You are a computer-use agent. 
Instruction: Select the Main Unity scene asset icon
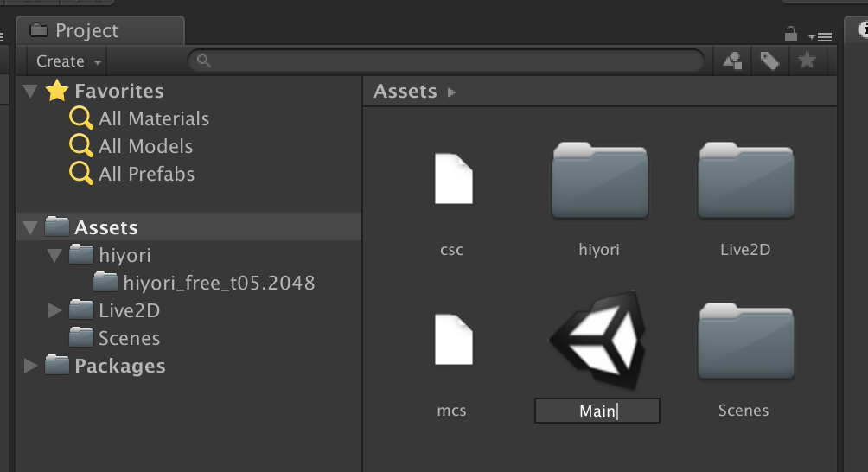598,340
